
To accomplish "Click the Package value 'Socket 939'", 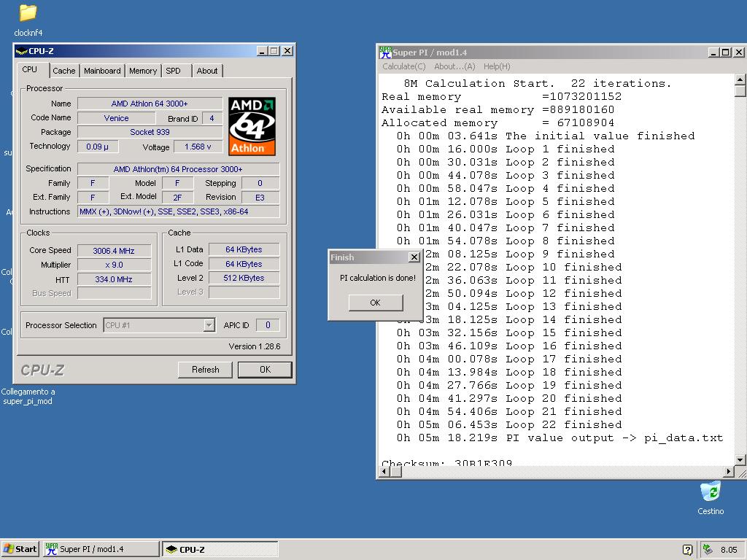I will pos(150,132).
